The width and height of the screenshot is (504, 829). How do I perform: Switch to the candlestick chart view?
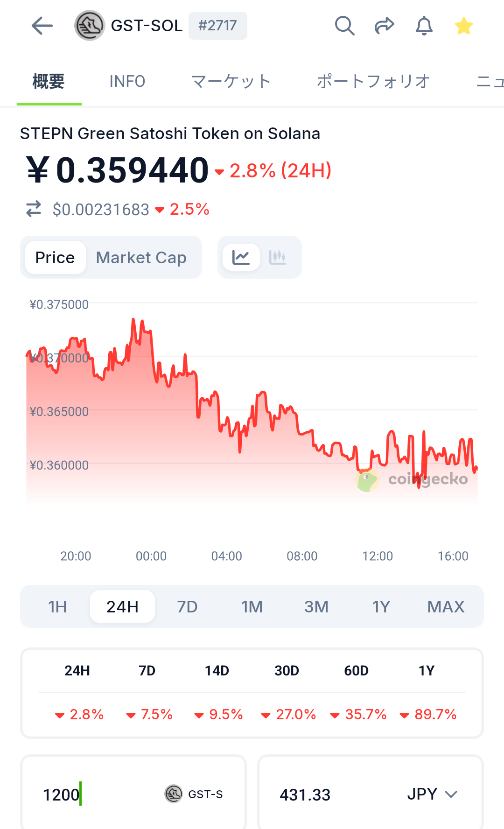pyautogui.click(x=278, y=257)
